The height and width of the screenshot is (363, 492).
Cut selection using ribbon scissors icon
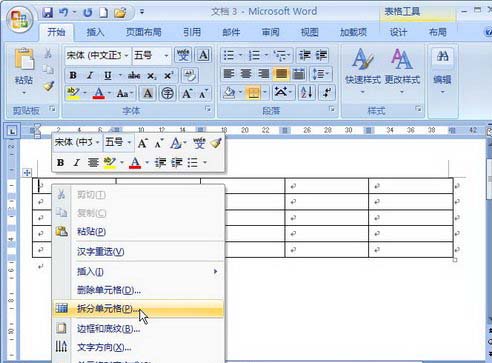[x=48, y=53]
